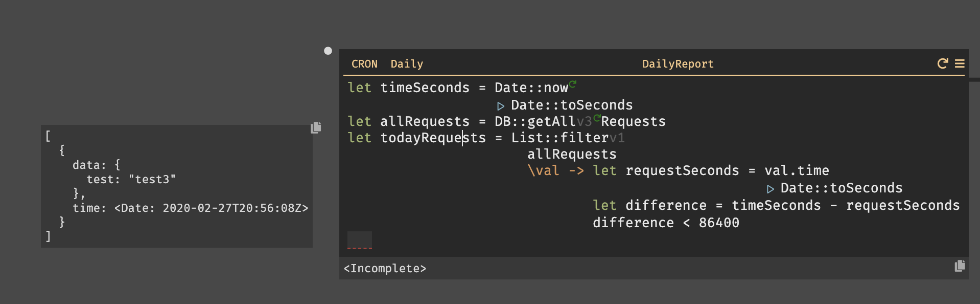
Task: Click the timeSeconds variable name
Action: pos(425,88)
